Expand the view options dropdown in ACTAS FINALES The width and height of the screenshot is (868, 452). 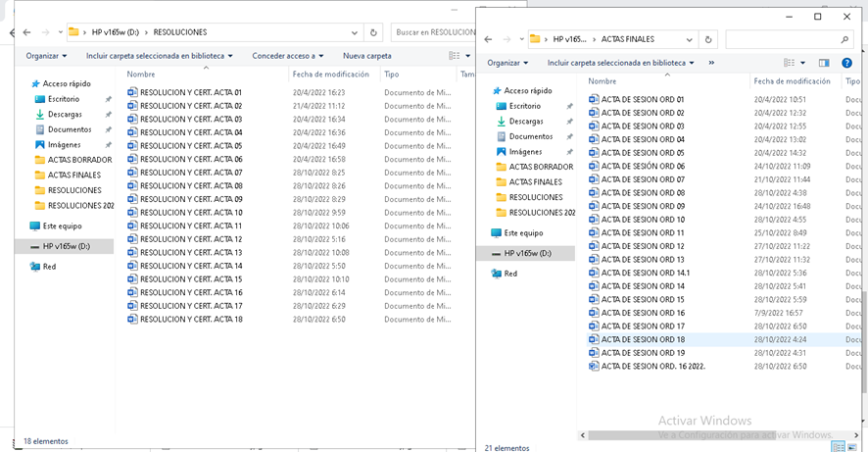[801, 63]
